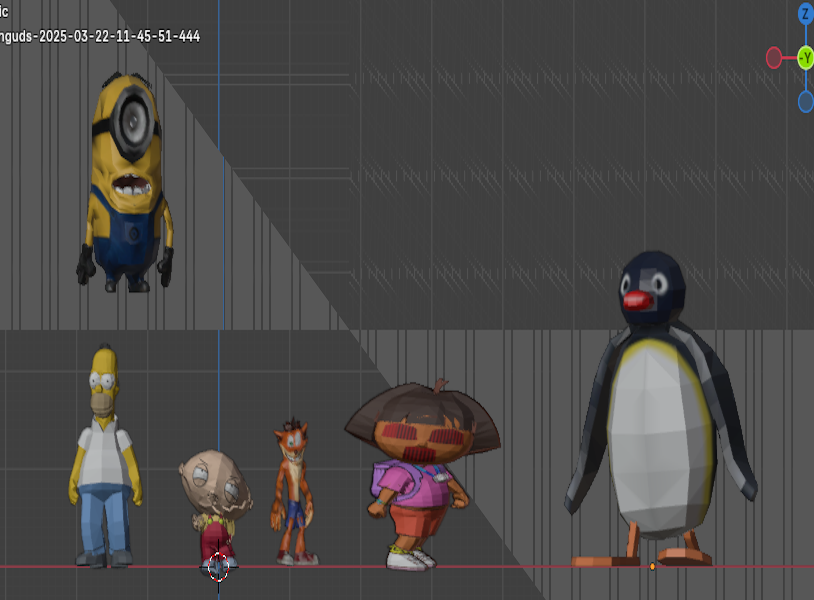This screenshot has height=600, width=814.
Task: Select the Stewie Griffin model's head
Action: (x=214, y=483)
